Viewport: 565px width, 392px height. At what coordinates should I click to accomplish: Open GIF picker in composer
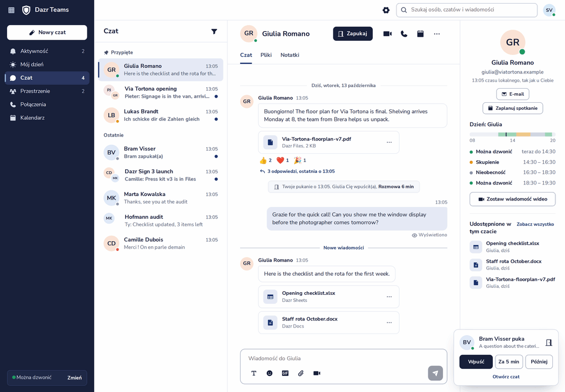pyautogui.click(x=285, y=373)
